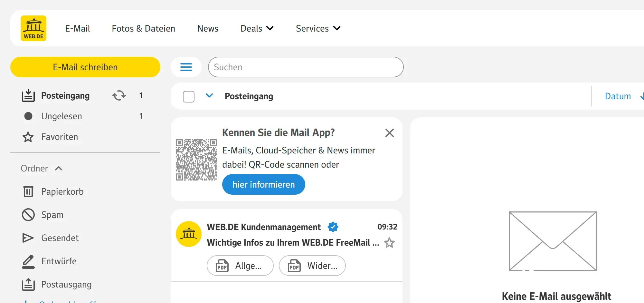The image size is (644, 303).
Task: Open the Allge... PDF attachment
Action: point(240,266)
